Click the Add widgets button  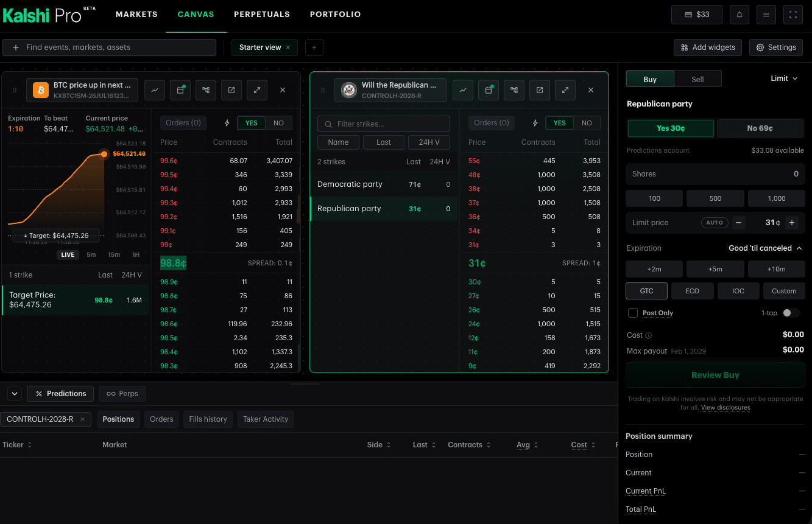tap(708, 47)
